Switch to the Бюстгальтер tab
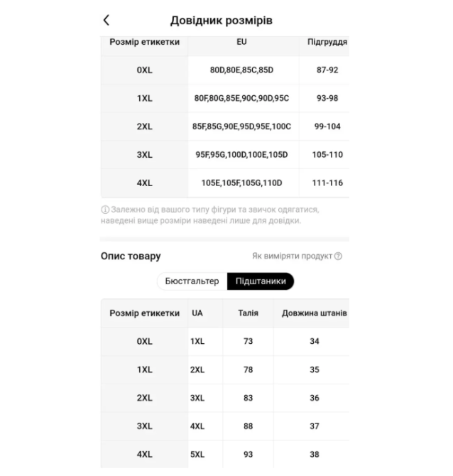Viewport: 453px width, 476px height. [x=192, y=281]
